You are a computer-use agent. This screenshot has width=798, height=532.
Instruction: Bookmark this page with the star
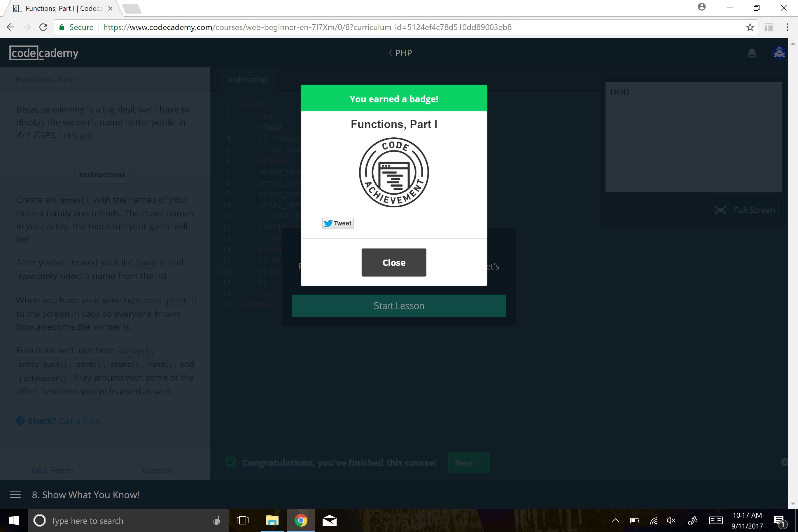click(750, 27)
